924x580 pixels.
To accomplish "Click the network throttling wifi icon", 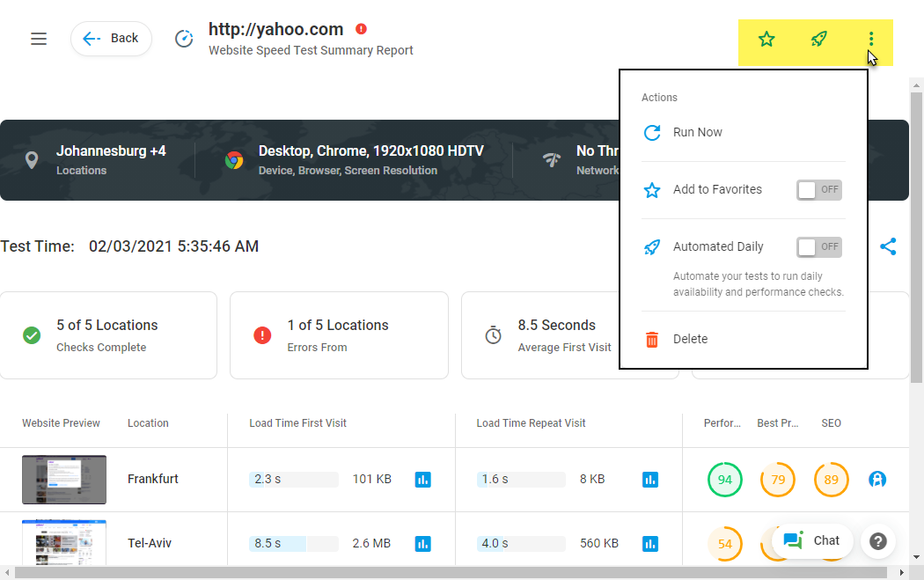I will tap(552, 159).
